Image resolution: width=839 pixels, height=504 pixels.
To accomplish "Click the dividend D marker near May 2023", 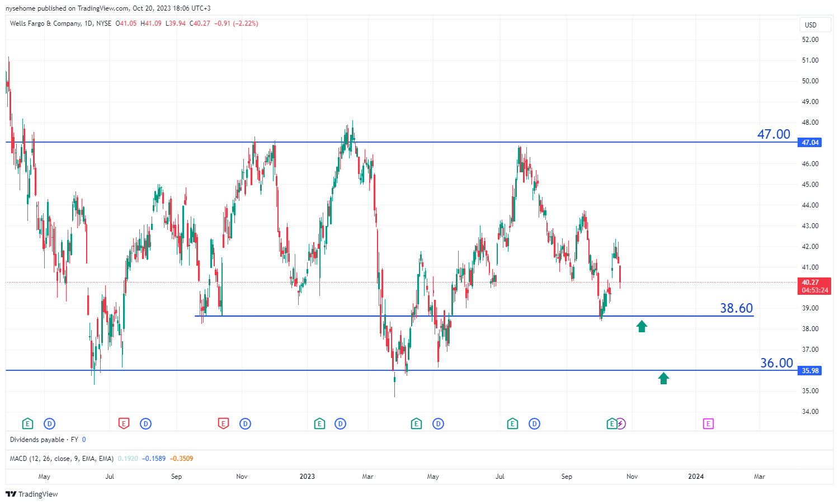I will (x=438, y=424).
